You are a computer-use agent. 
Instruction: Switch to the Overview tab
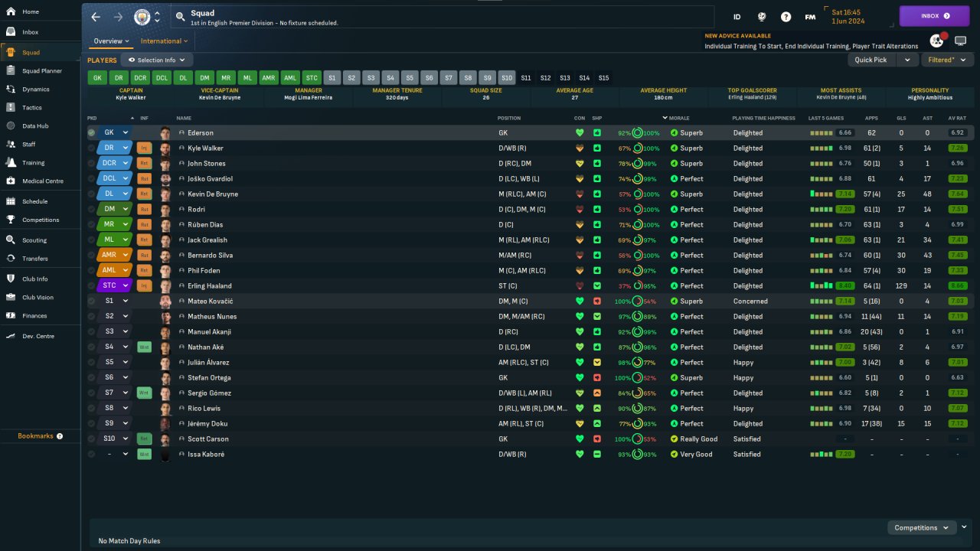pos(111,41)
